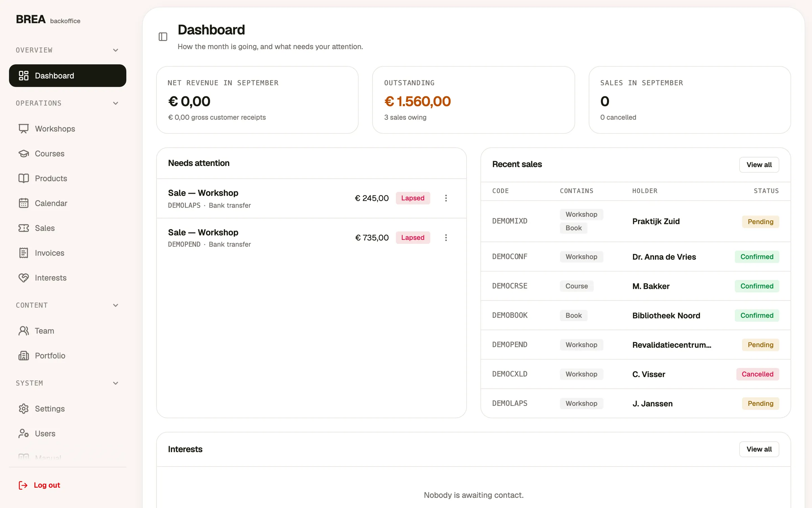The width and height of the screenshot is (812, 508).
Task: Click the Outstanding € 1.560,00 amount
Action: (x=417, y=101)
